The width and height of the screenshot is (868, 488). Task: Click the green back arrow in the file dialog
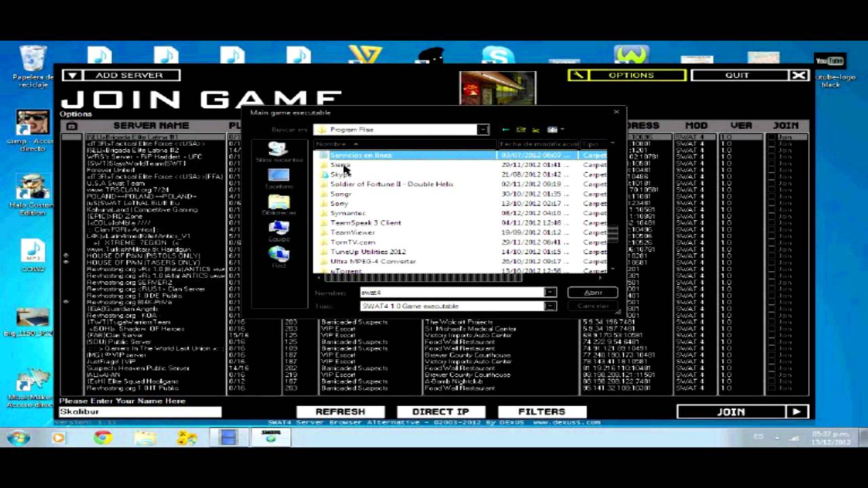tap(505, 129)
